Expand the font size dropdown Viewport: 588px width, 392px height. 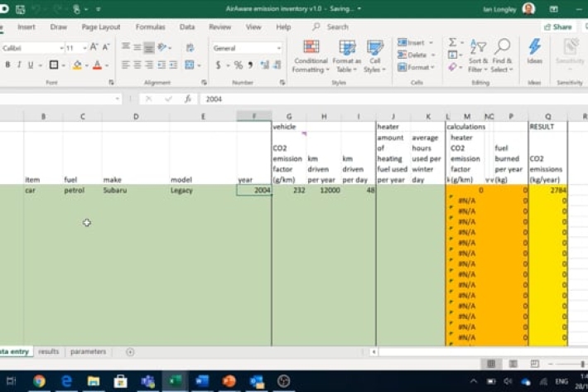pyautogui.click(x=84, y=48)
